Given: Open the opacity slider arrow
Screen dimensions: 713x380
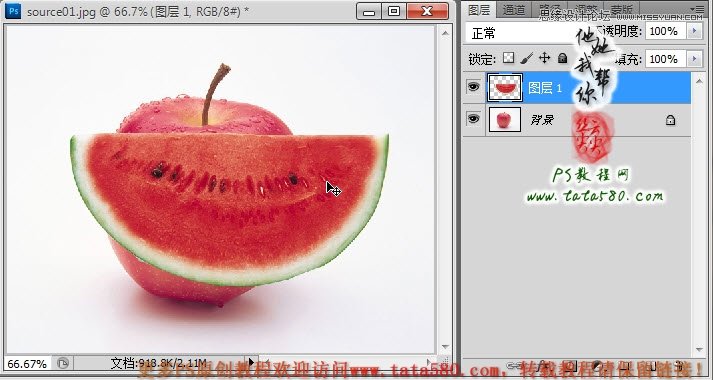Looking at the screenshot, I should (694, 31).
